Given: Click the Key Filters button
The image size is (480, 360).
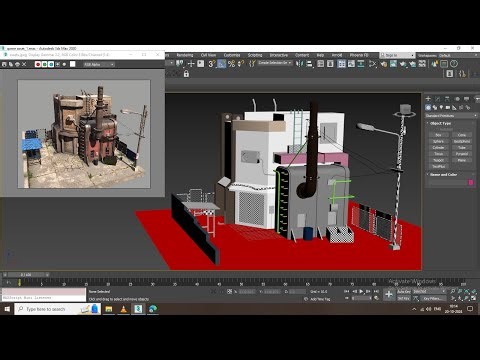Looking at the screenshot, I should (x=432, y=298).
